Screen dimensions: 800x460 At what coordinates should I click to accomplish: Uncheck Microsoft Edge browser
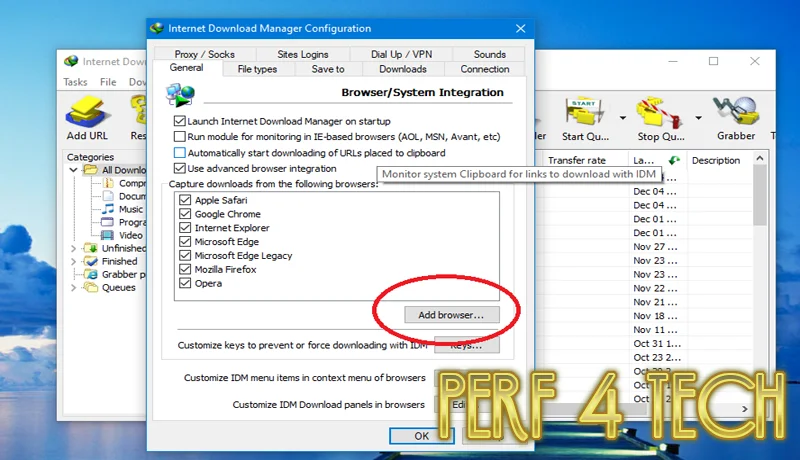(185, 241)
